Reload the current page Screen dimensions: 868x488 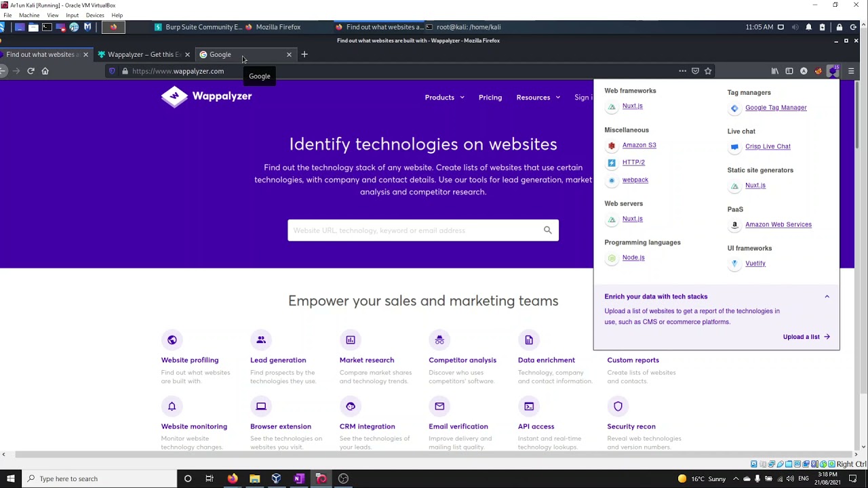(x=31, y=71)
